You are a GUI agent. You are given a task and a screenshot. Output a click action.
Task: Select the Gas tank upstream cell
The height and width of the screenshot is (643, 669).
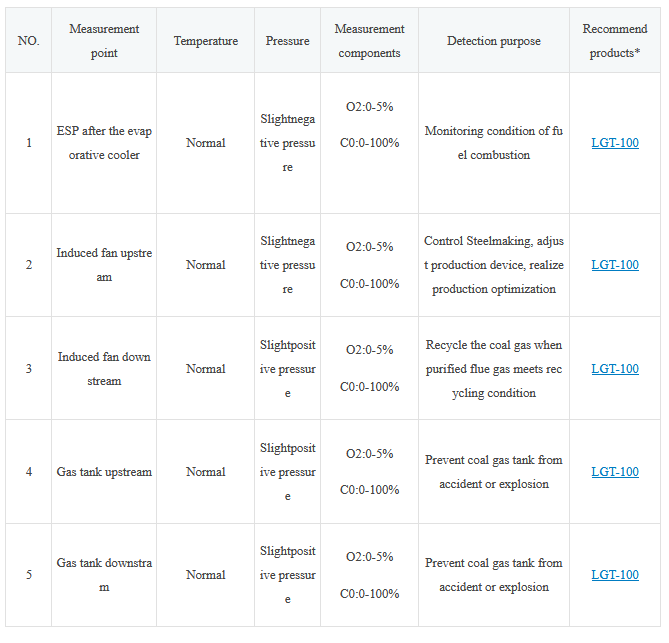click(104, 472)
